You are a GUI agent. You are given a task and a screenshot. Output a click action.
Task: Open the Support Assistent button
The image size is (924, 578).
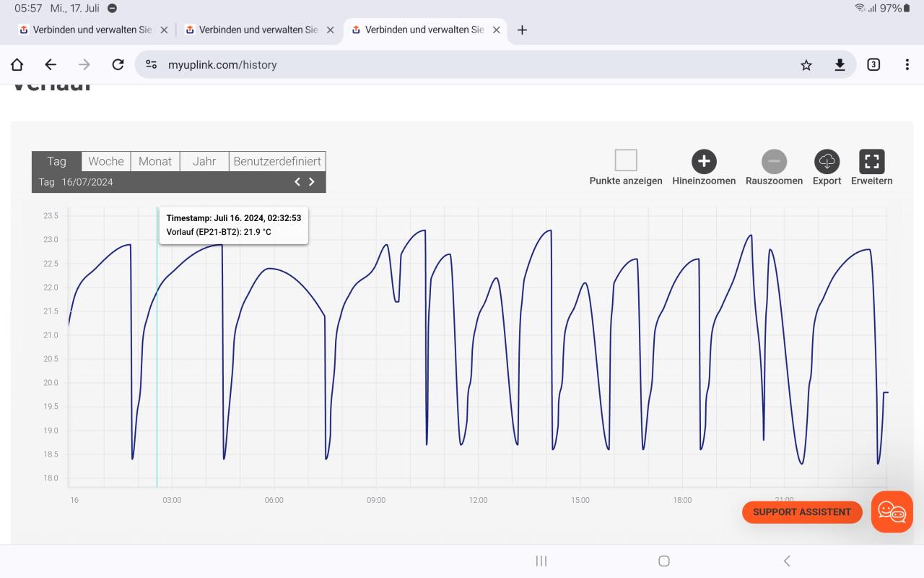coord(802,512)
